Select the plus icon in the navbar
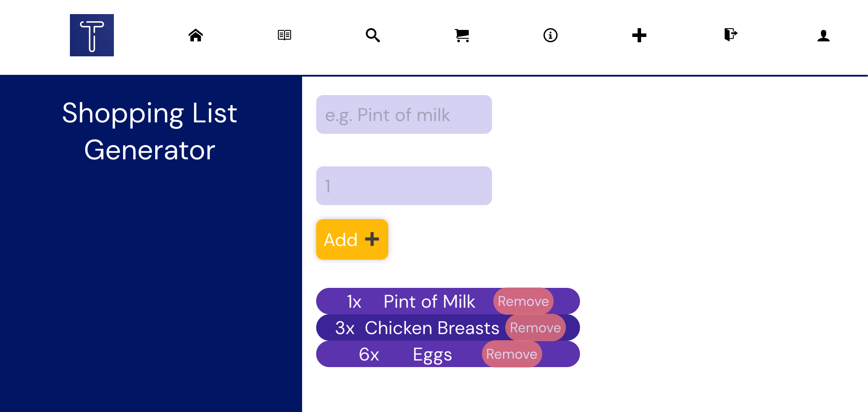 click(x=639, y=35)
